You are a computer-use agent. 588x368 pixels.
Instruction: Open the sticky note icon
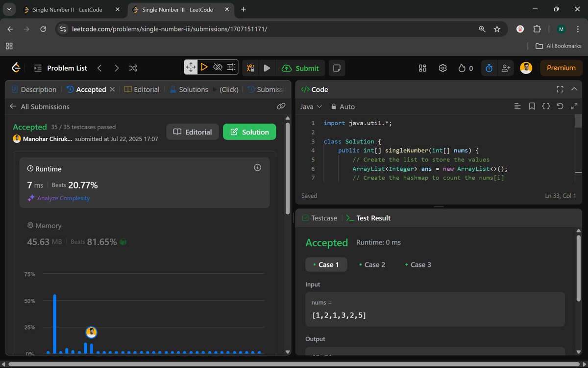pos(337,68)
